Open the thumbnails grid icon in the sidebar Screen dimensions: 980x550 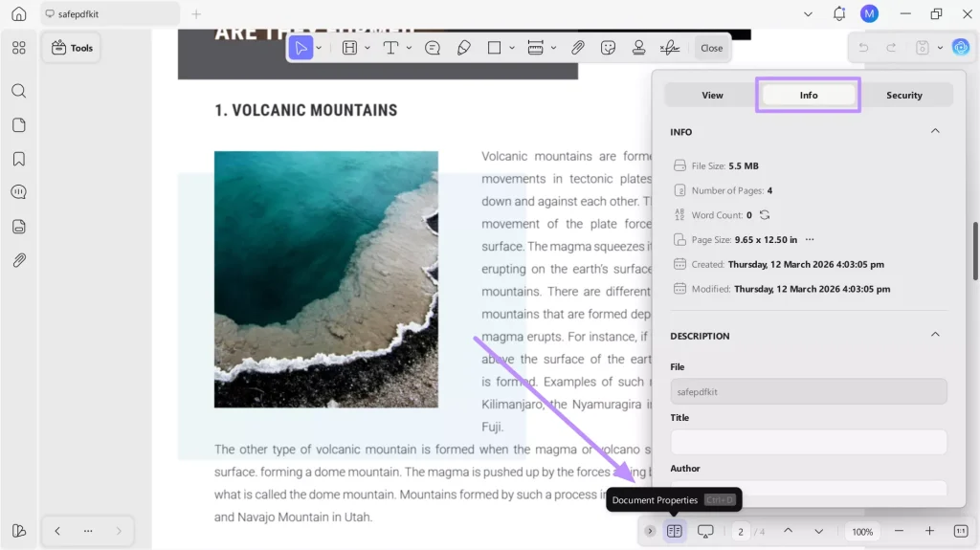coord(19,48)
